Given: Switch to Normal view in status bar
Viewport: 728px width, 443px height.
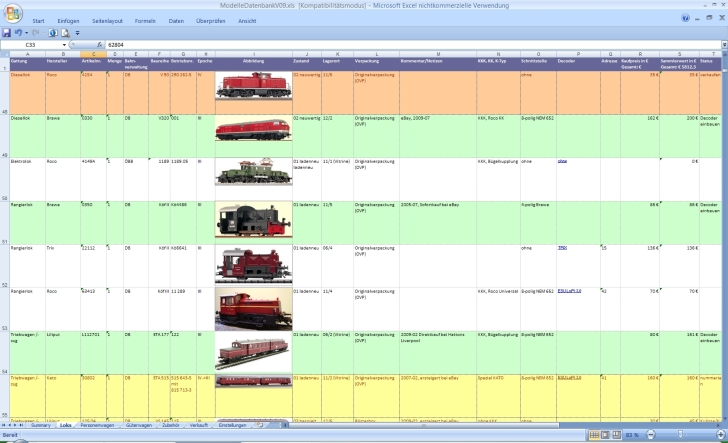Looking at the screenshot, I should click(x=593, y=436).
